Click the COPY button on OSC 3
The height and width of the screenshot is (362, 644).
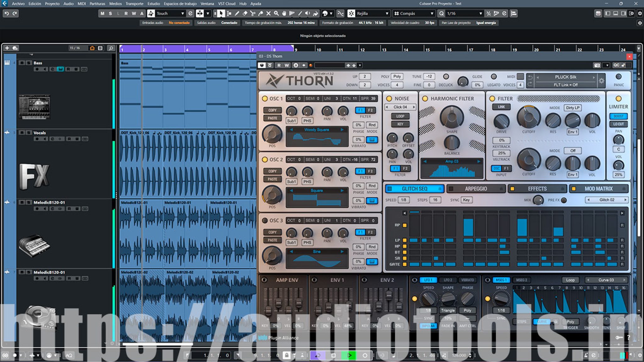click(x=272, y=232)
